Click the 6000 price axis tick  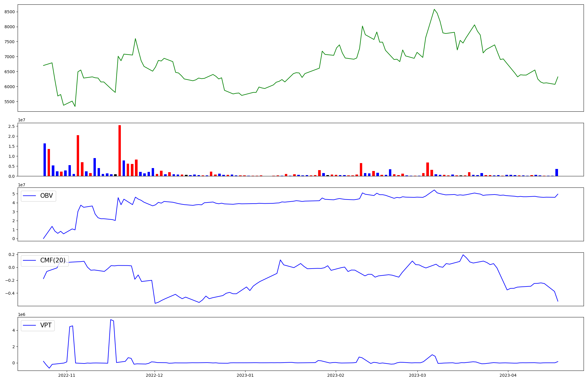(10, 87)
